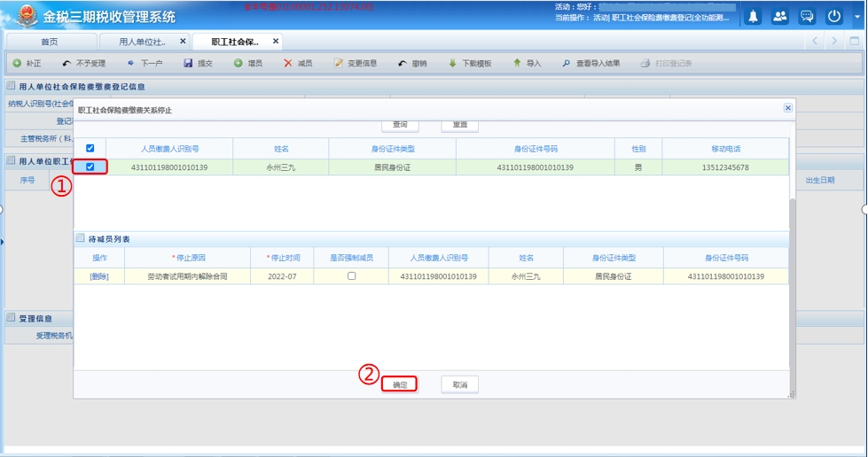Switch to the 用人单位社.. tab

(143, 42)
